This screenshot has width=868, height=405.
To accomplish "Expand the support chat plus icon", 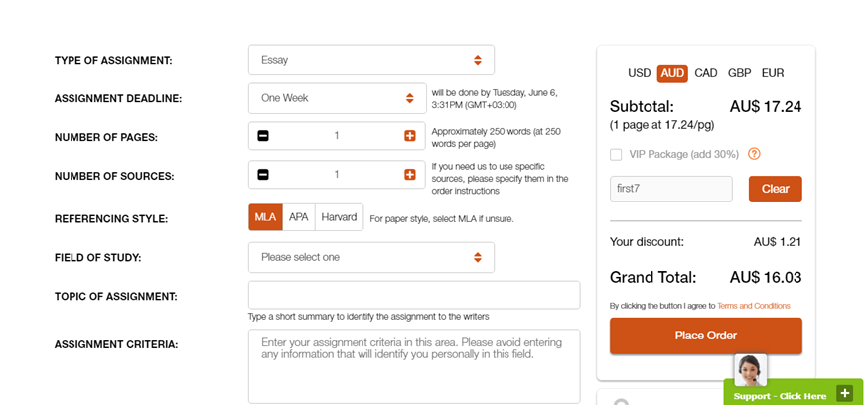I will coord(844,393).
